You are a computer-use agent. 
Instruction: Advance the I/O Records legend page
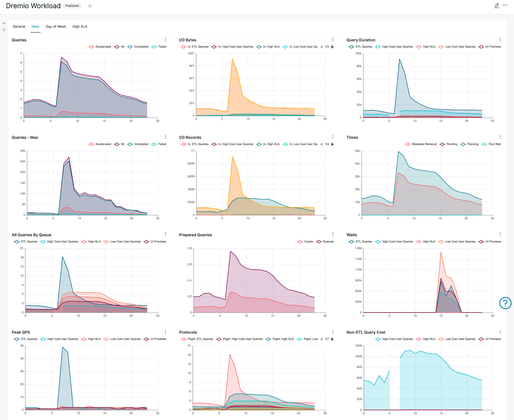click(x=333, y=144)
